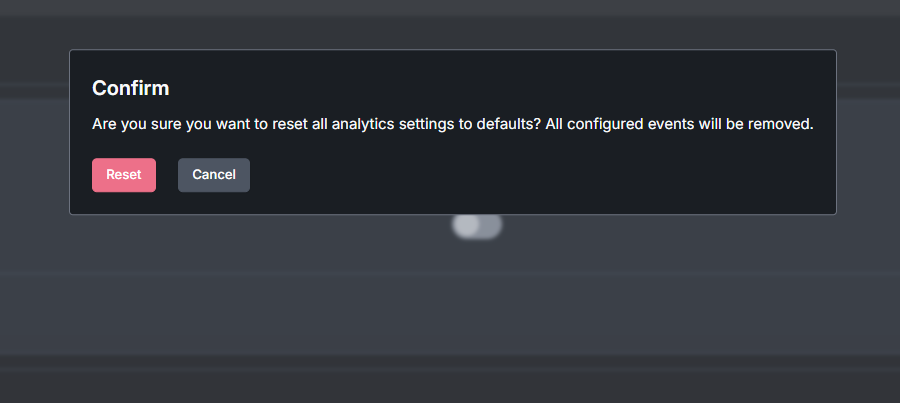Dismiss the dialog using Cancel button
Image resolution: width=900 pixels, height=403 pixels.
point(214,175)
